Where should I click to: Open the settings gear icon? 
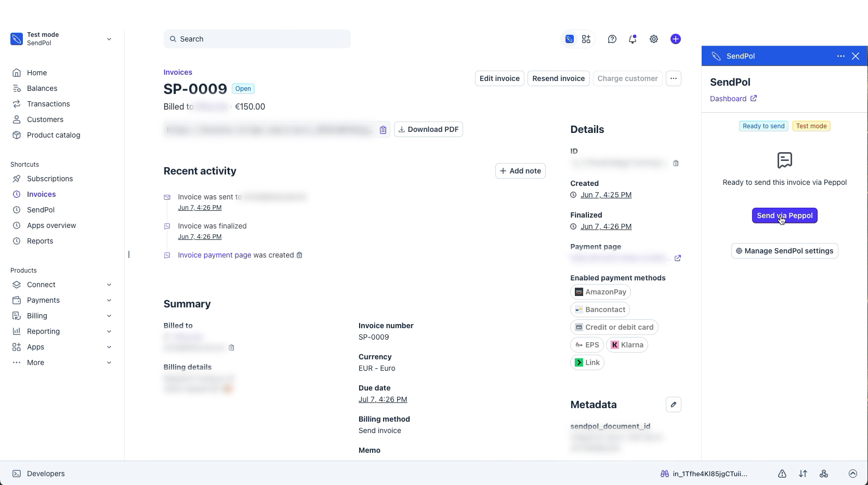(x=654, y=39)
